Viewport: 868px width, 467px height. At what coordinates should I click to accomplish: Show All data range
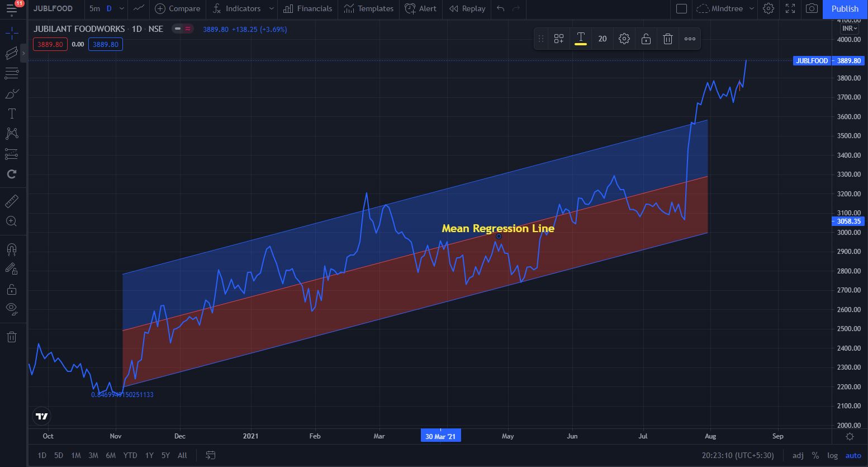tap(182, 455)
